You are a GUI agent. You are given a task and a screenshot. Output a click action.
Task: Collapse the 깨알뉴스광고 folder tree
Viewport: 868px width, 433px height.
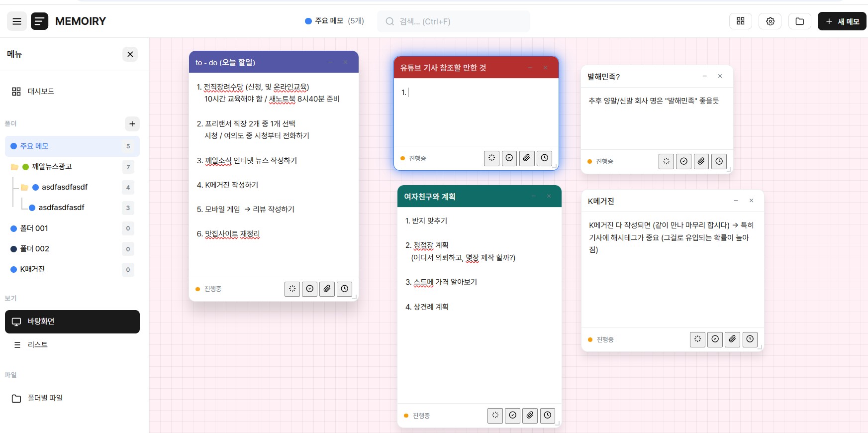tap(14, 167)
